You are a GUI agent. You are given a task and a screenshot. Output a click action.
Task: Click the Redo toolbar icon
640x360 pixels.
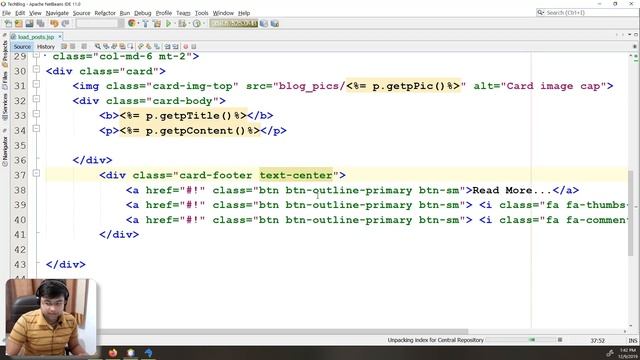[65, 24]
